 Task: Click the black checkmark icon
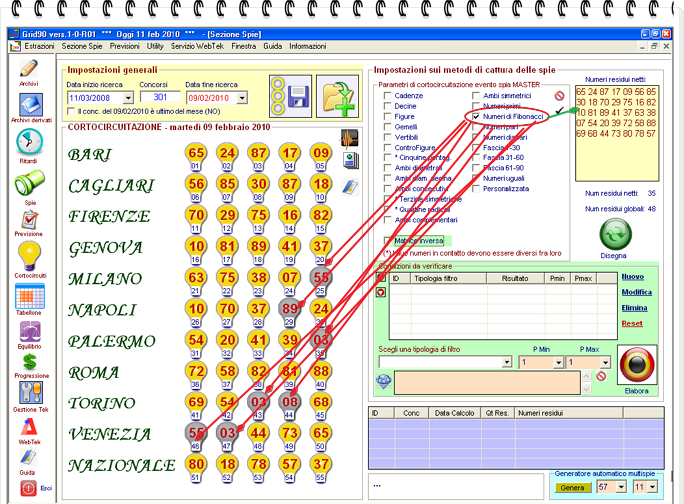coord(560,110)
